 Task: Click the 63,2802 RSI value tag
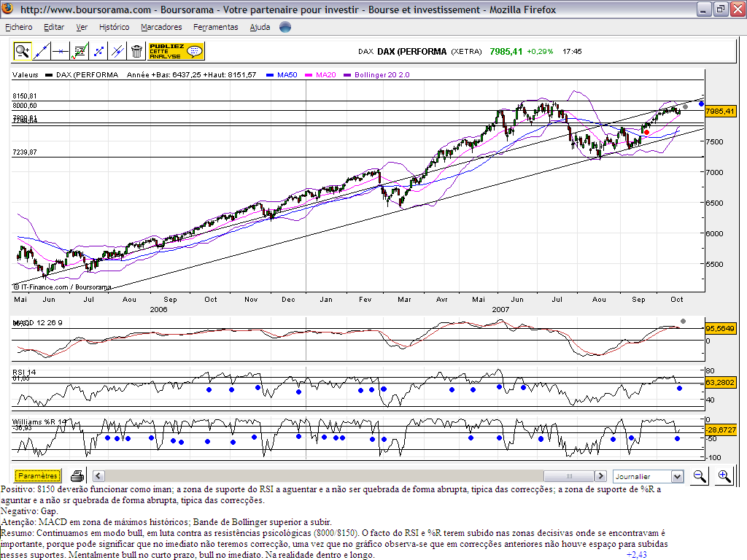(x=720, y=382)
